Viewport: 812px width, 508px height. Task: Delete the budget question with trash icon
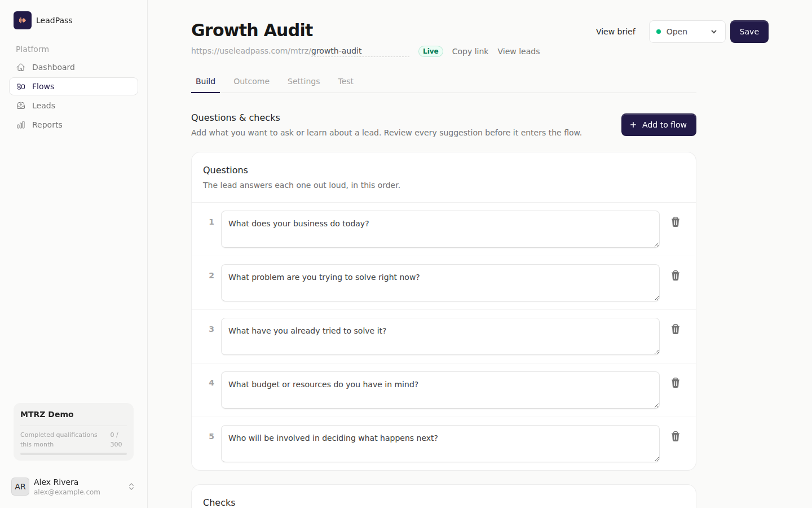point(676,383)
